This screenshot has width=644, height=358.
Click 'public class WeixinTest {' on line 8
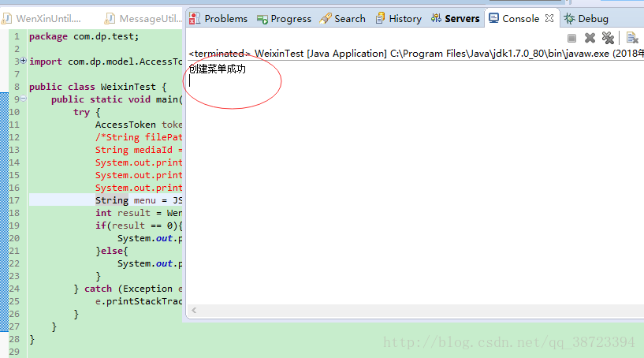coord(98,87)
